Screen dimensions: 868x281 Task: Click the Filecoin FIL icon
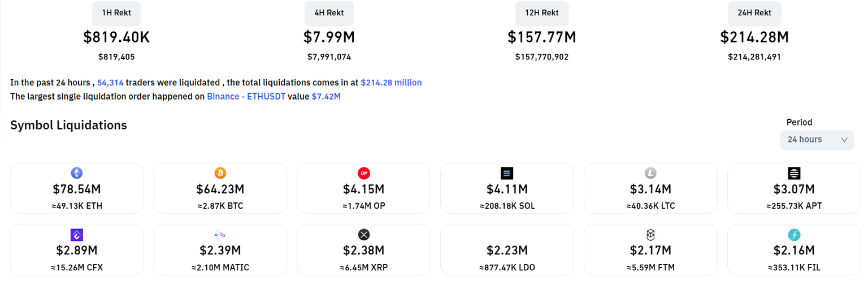tap(794, 235)
